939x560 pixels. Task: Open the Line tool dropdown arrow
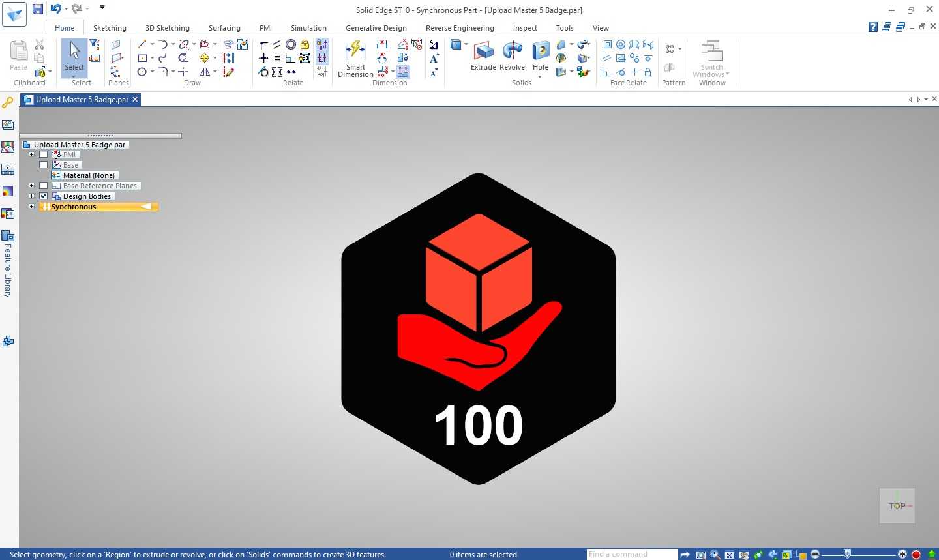(x=152, y=44)
